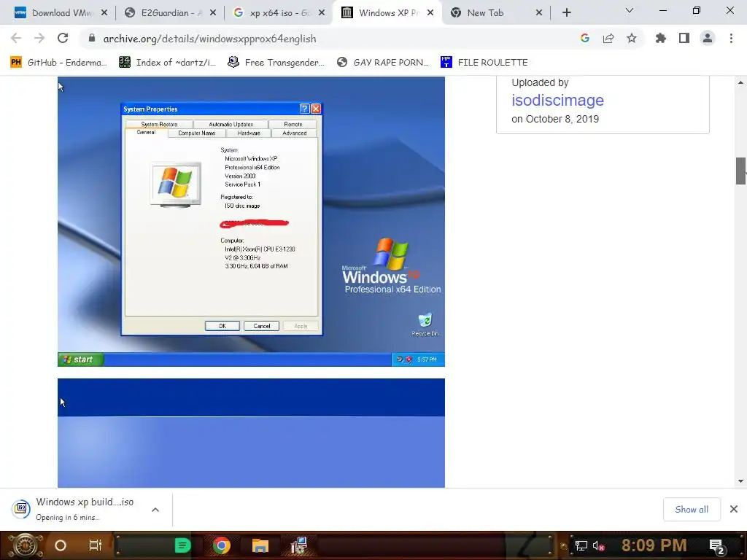Expand the tab search chevron

(x=630, y=10)
